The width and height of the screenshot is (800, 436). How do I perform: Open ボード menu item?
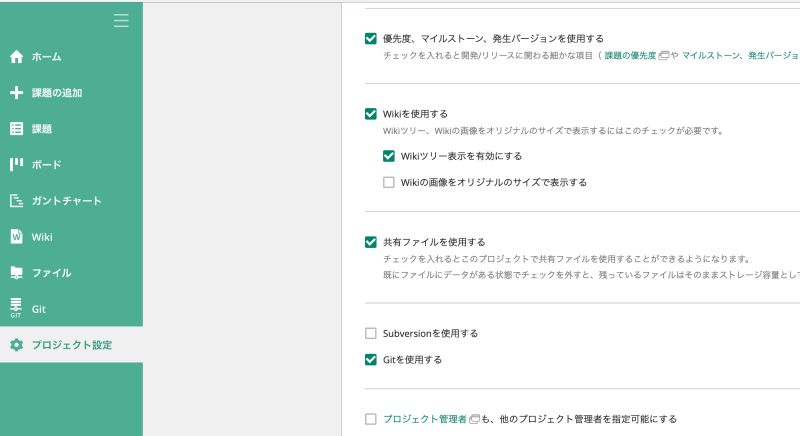(x=71, y=164)
